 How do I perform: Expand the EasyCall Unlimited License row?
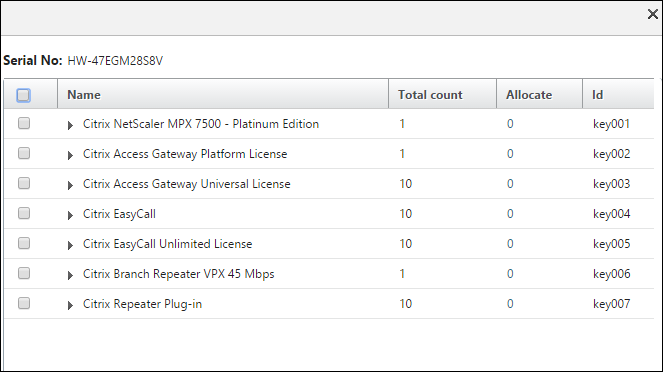[x=70, y=246]
